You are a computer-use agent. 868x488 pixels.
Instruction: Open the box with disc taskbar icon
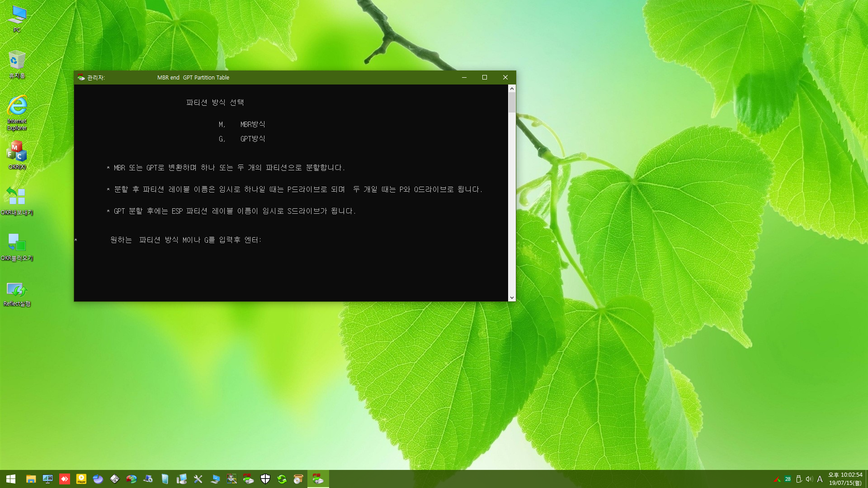pos(299,479)
